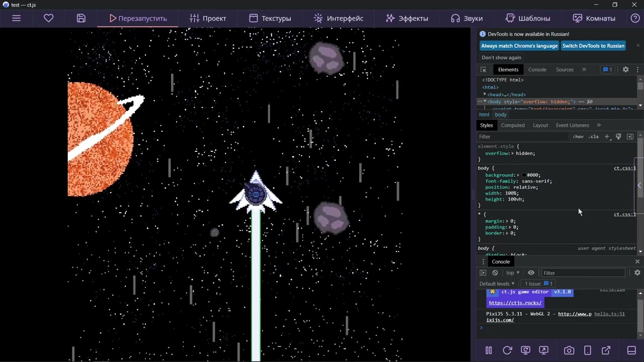Switch to the Шаблоны tab

[x=528, y=18]
